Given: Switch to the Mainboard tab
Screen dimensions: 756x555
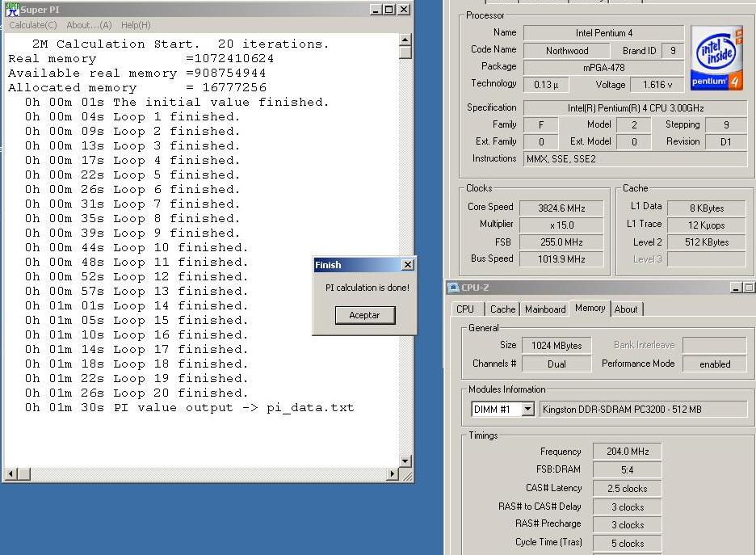Looking at the screenshot, I should tap(545, 309).
